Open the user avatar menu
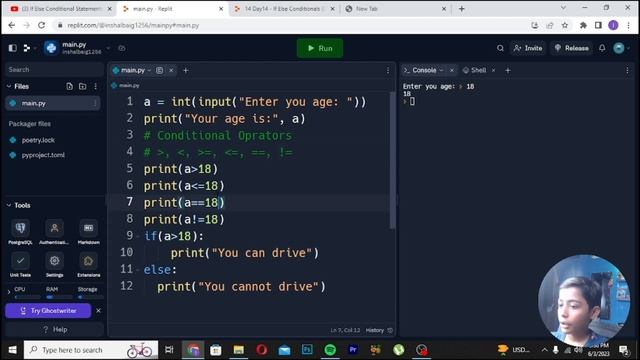The width and height of the screenshot is (640, 360). coord(619,48)
